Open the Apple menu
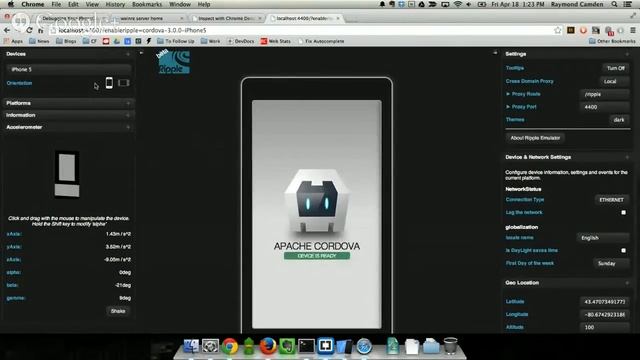The width and height of the screenshot is (640, 360). [x=11, y=4]
